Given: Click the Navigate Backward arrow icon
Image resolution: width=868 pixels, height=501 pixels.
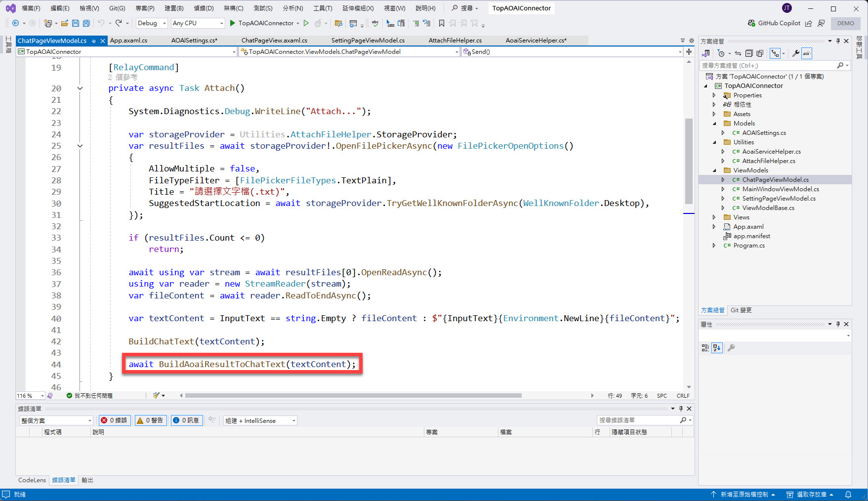Looking at the screenshot, I should point(16,23).
